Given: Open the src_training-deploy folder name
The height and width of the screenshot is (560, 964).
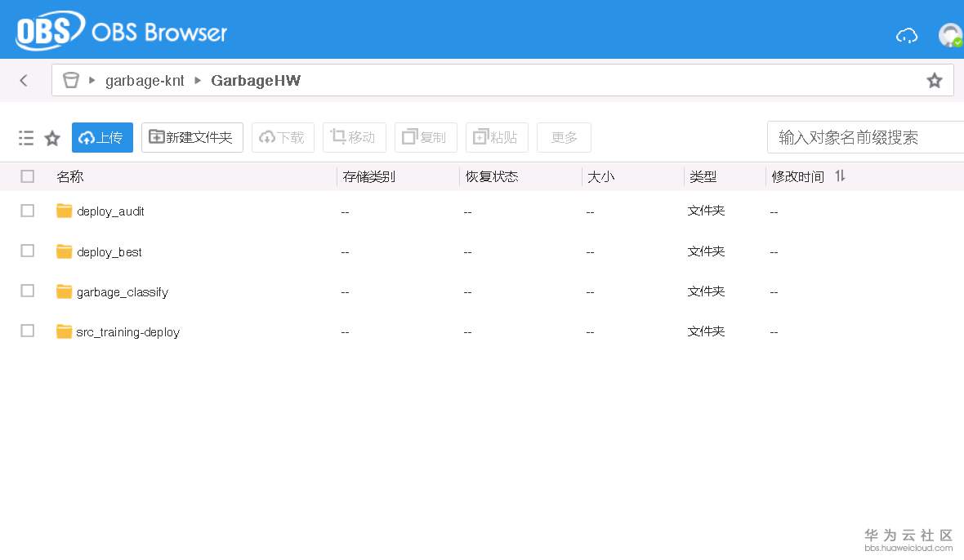Looking at the screenshot, I should 128,332.
